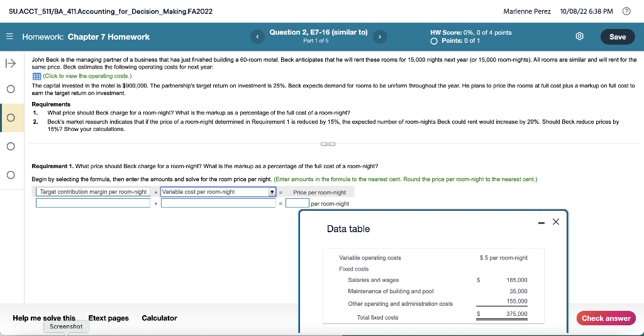Collapse the question parts side panel arrow
The width and height of the screenshot is (644, 336).
click(11, 64)
